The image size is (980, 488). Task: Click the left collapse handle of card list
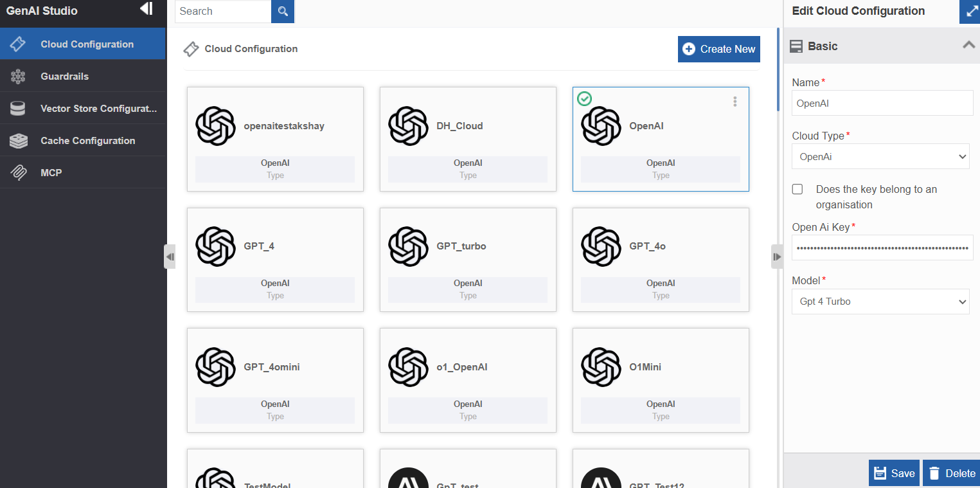click(x=170, y=257)
